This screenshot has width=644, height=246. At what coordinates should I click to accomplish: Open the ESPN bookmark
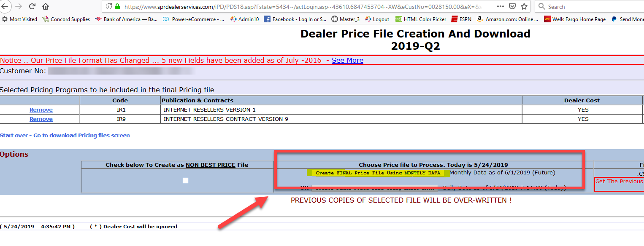point(461,19)
